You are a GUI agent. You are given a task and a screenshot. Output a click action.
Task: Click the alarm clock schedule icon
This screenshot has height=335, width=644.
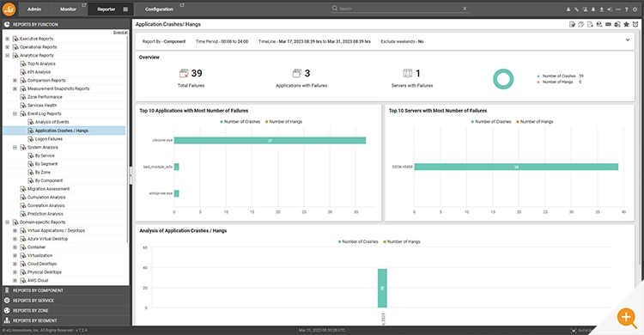pos(635,24)
